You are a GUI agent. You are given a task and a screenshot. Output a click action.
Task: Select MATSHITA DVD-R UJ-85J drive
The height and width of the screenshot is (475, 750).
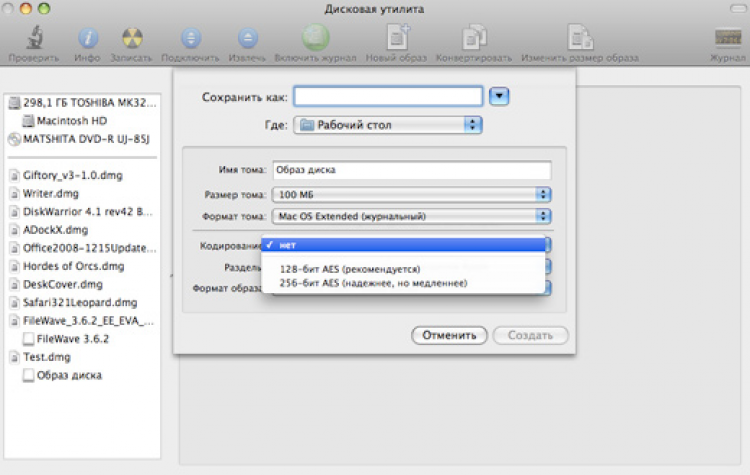tap(79, 139)
